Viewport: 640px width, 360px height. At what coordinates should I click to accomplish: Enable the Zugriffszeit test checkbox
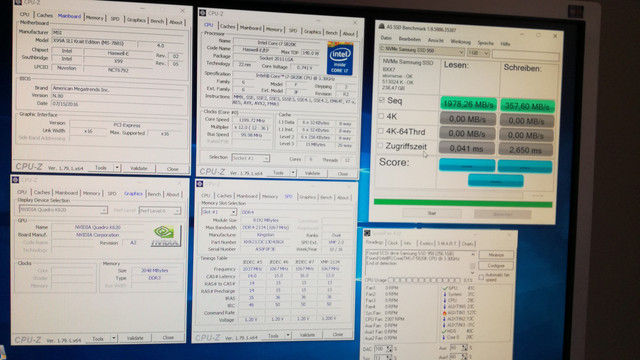click(380, 145)
